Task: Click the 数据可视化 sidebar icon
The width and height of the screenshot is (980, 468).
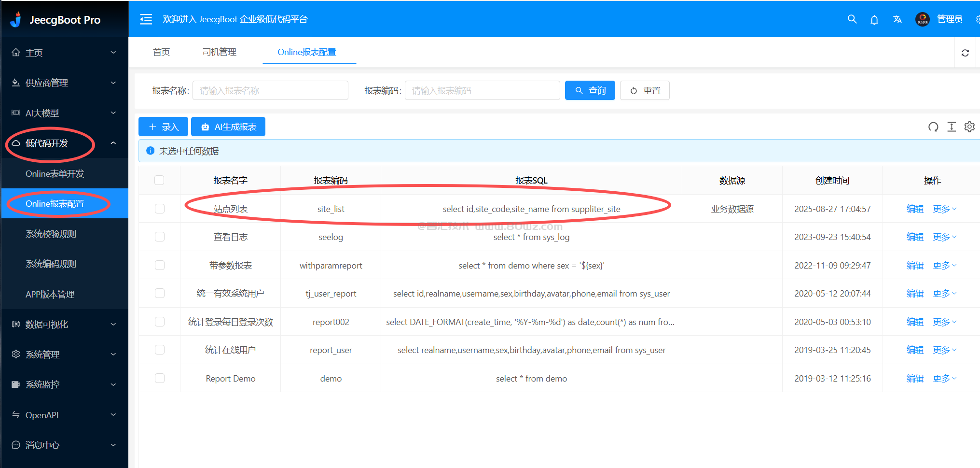Action: (x=16, y=324)
